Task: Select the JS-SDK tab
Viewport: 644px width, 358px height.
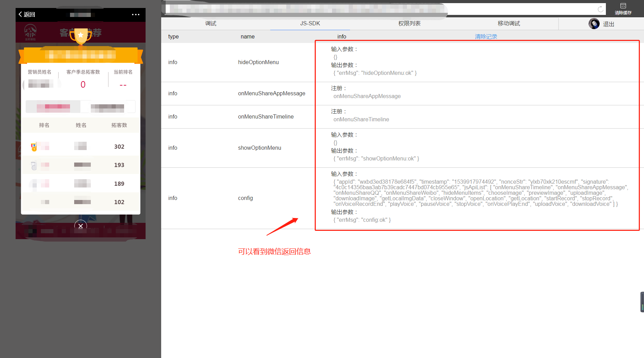Action: [x=310, y=23]
